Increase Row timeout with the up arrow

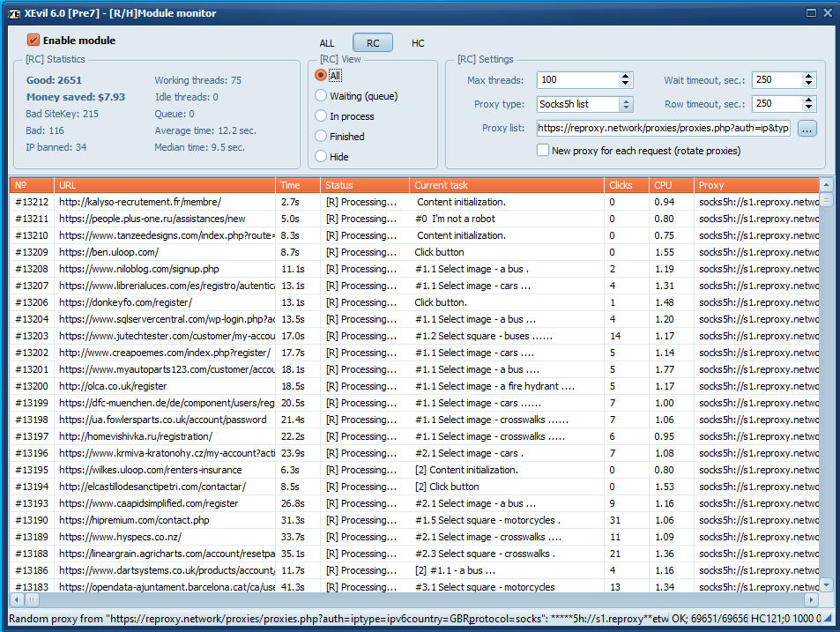[x=808, y=100]
